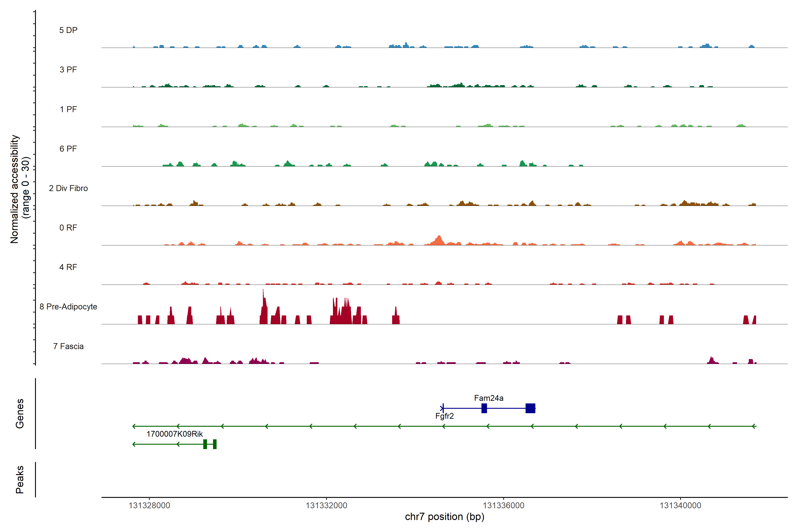Screen dimensions: 798x532
Task: Click the 131336000 axis tick label
Action: coord(503,506)
